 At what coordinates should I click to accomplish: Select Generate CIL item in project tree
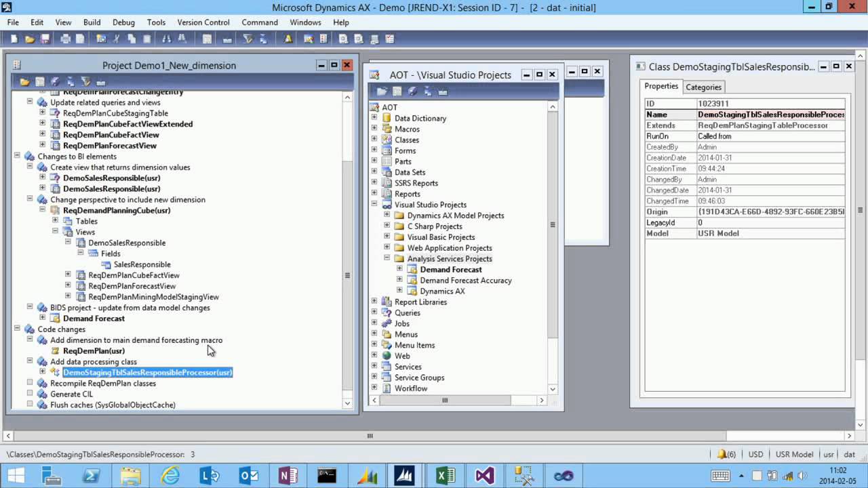pos(71,394)
